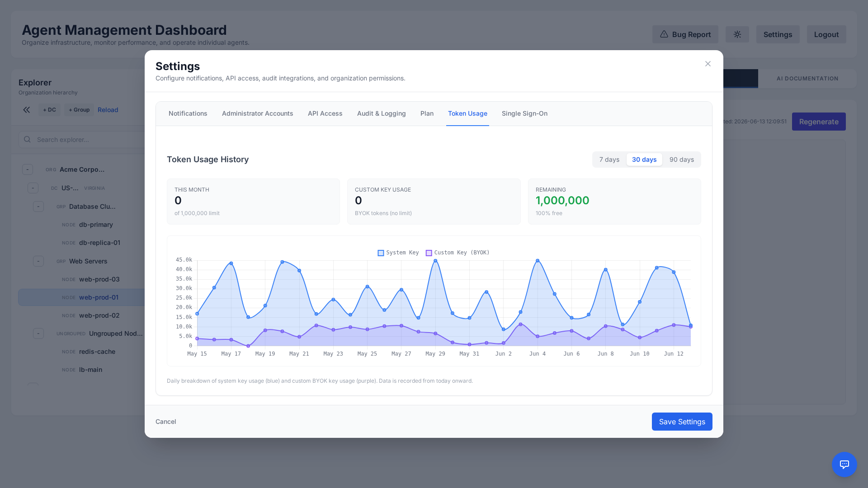The height and width of the screenshot is (488, 868).
Task: Select the 7 days range
Action: (x=609, y=160)
